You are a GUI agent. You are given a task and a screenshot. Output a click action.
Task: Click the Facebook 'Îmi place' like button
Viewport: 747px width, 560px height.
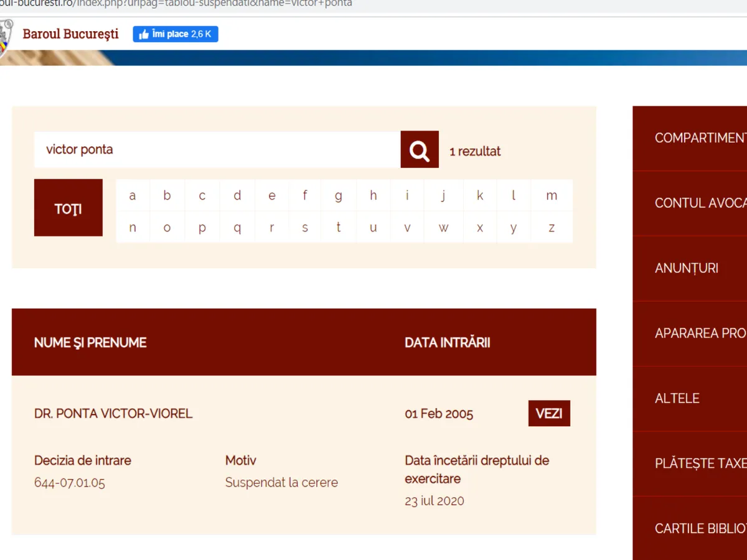point(176,34)
